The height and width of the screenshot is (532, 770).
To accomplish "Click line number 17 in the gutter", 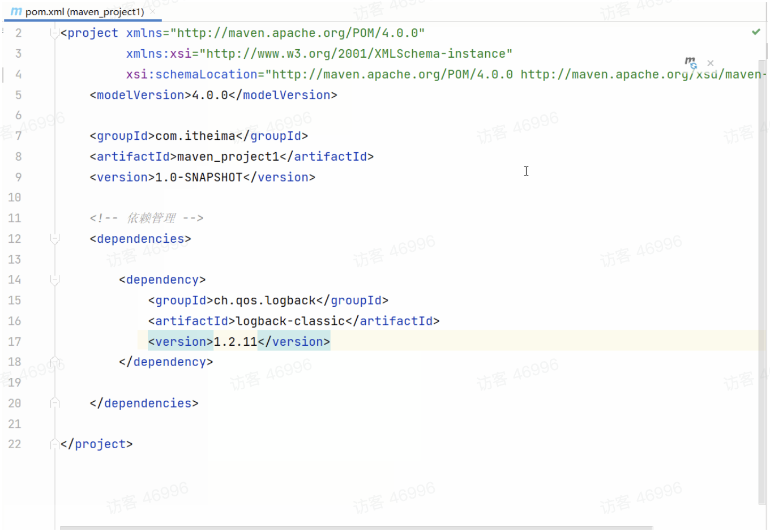I will pos(15,342).
